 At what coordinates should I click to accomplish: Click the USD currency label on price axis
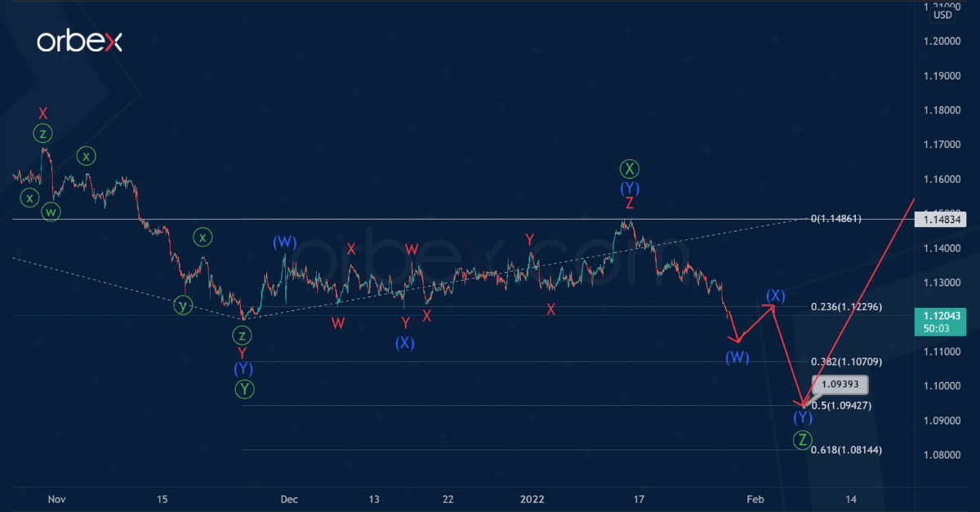[x=943, y=15]
